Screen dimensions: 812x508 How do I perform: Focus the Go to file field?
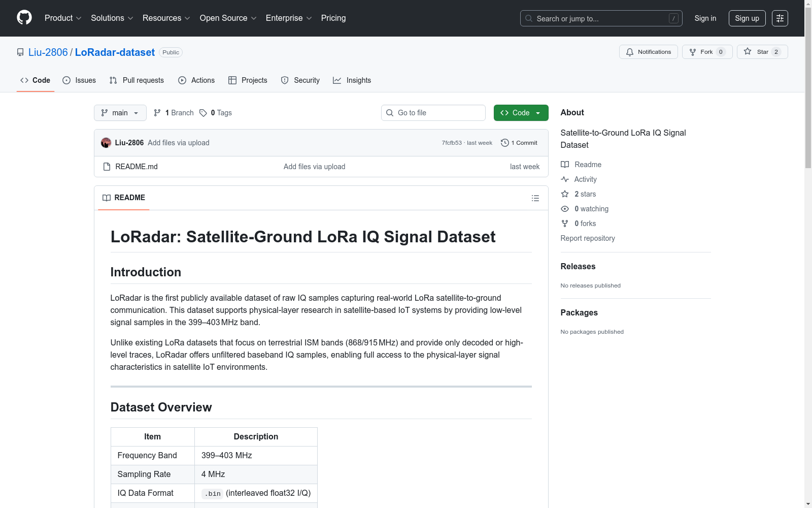(x=433, y=113)
